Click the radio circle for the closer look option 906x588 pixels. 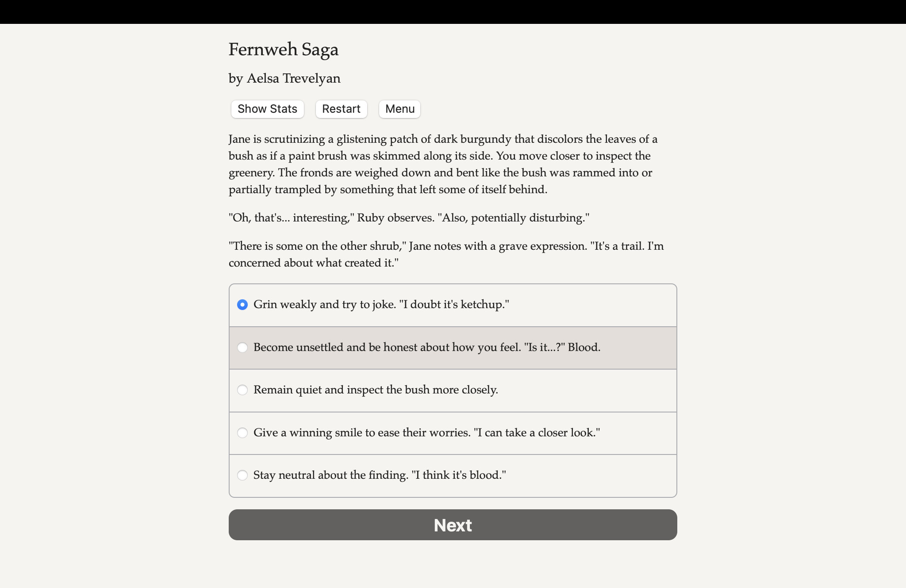coord(242,433)
